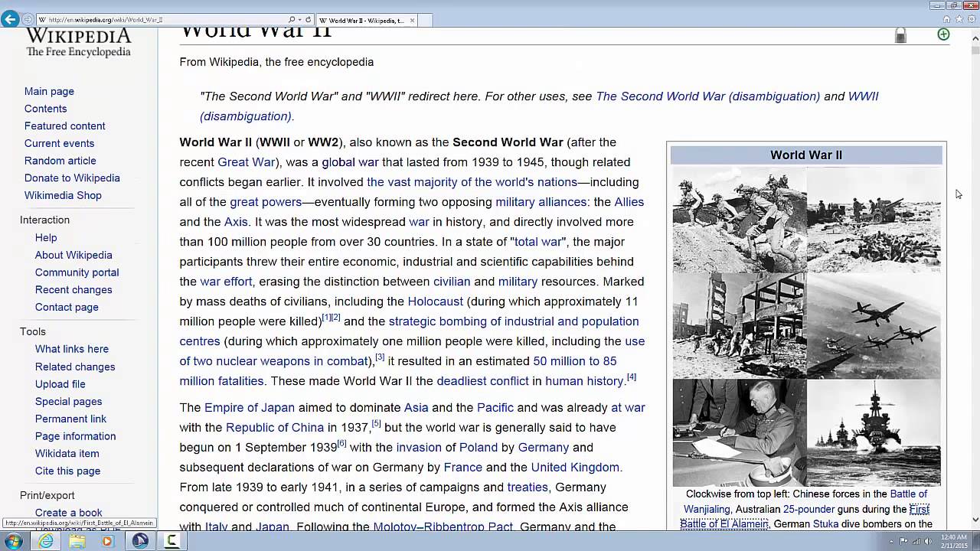Open Featured content sidebar link
980x551 pixels.
(x=64, y=126)
